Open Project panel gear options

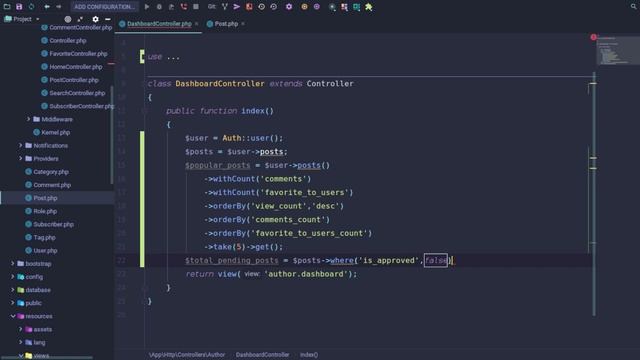click(96, 19)
